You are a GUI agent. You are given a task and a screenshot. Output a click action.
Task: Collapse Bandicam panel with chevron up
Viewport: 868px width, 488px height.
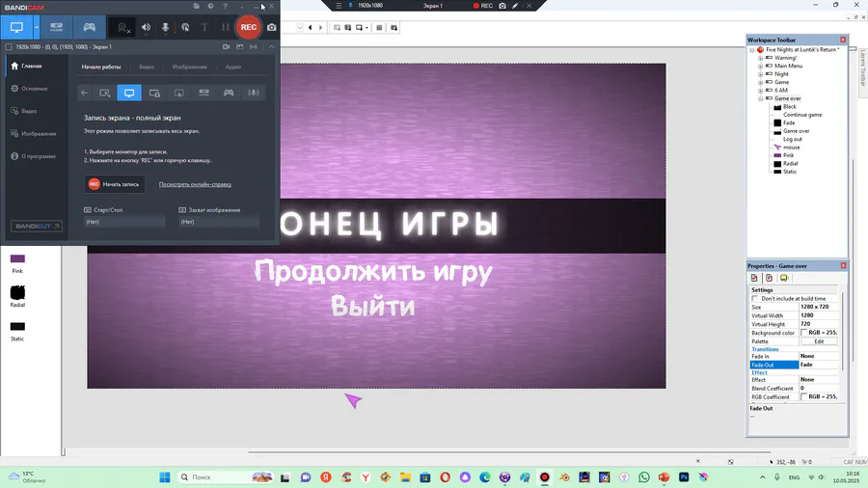(271, 47)
